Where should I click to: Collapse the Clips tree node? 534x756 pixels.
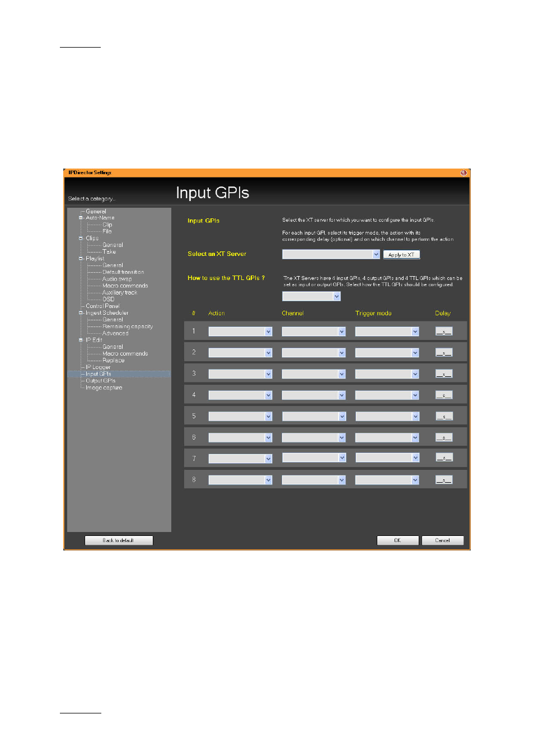point(81,238)
